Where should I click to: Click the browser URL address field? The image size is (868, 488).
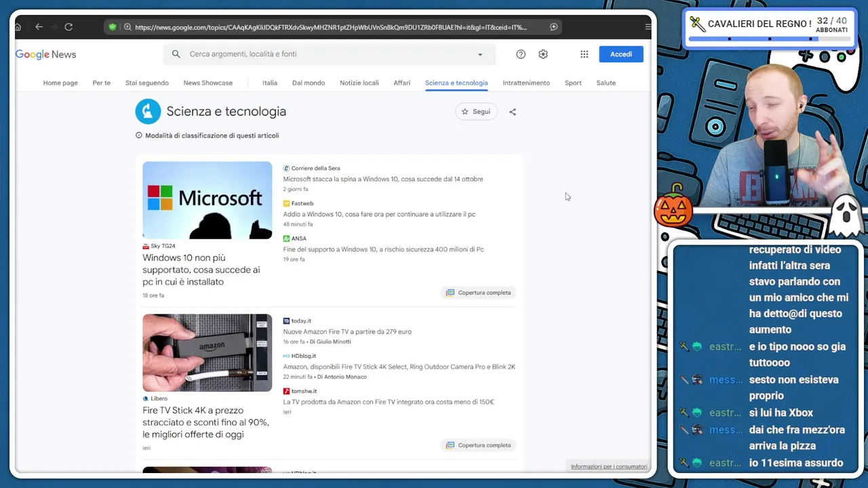click(x=332, y=27)
